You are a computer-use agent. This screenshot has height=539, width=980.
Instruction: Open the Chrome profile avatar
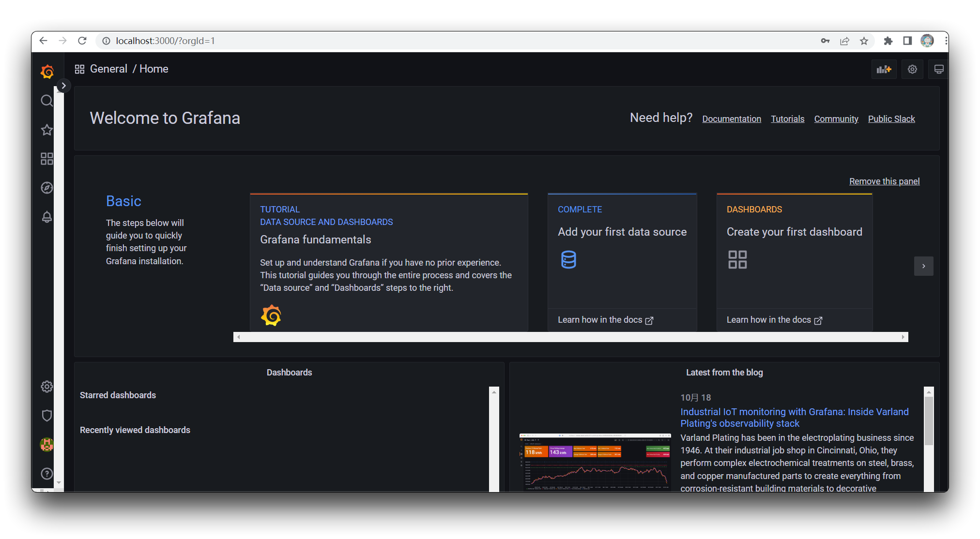click(927, 41)
